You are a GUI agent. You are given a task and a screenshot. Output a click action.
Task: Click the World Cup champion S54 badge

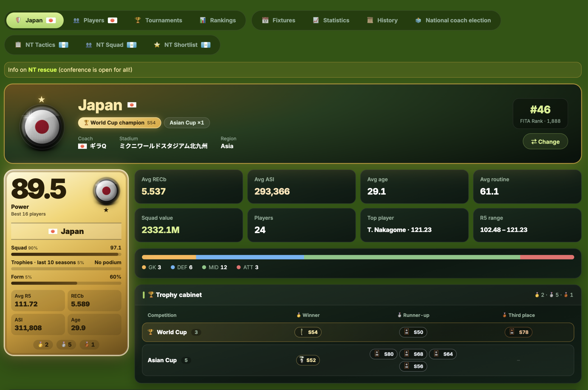click(x=119, y=123)
